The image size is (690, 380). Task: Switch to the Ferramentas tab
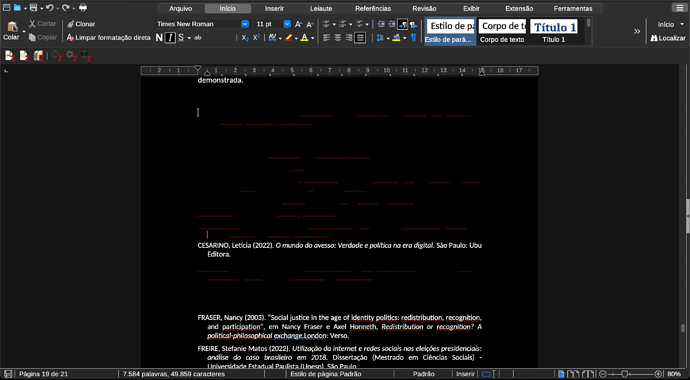pos(573,8)
